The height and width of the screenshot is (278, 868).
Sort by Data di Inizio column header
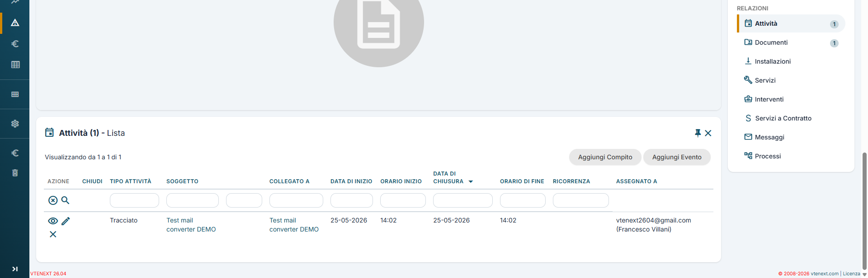tap(351, 181)
